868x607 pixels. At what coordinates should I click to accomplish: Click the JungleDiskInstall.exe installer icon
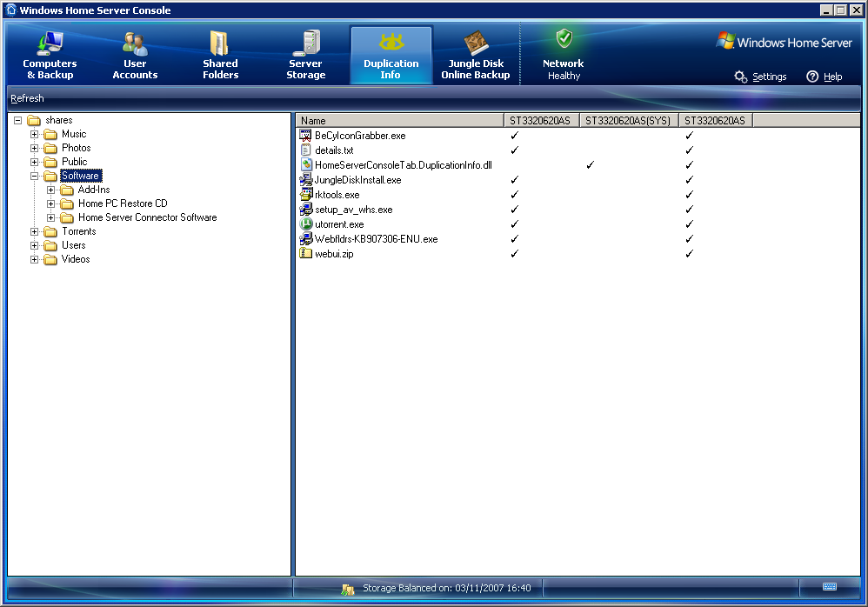tap(305, 179)
